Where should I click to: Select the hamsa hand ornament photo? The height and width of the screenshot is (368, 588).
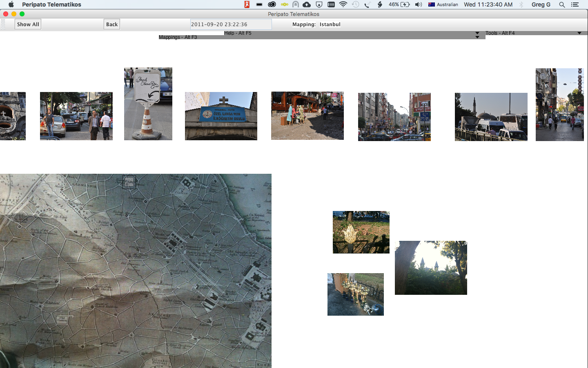click(361, 232)
